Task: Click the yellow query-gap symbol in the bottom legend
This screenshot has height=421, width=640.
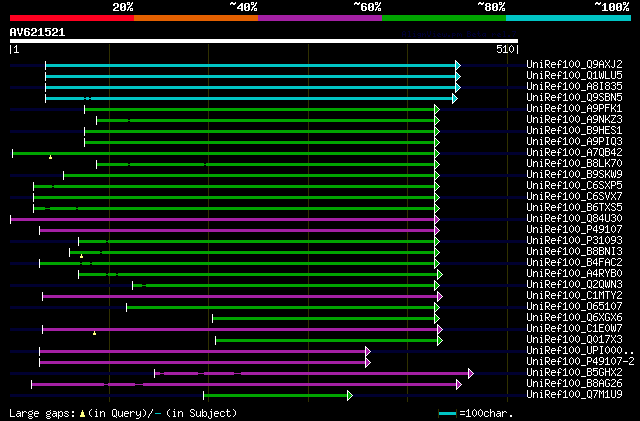Action: point(82,414)
